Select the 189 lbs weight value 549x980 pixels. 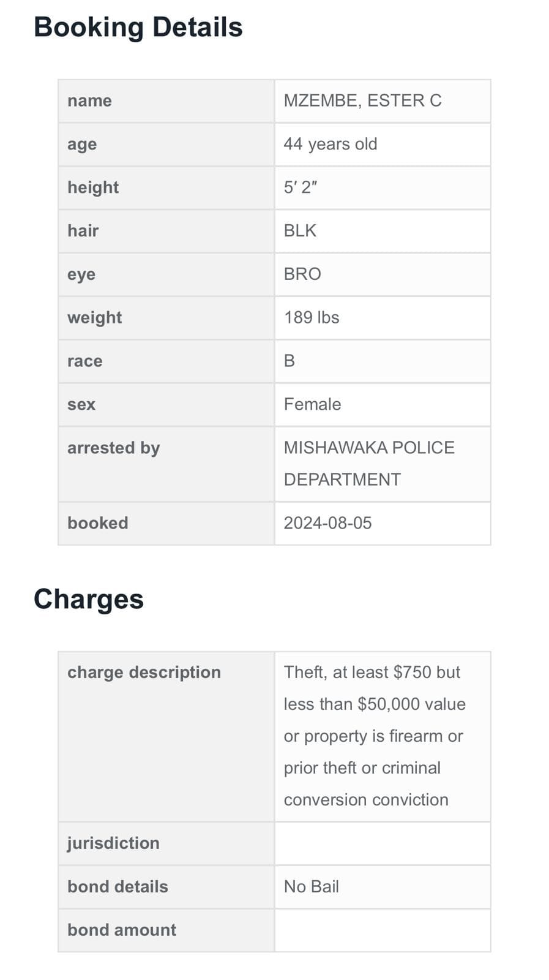click(311, 317)
